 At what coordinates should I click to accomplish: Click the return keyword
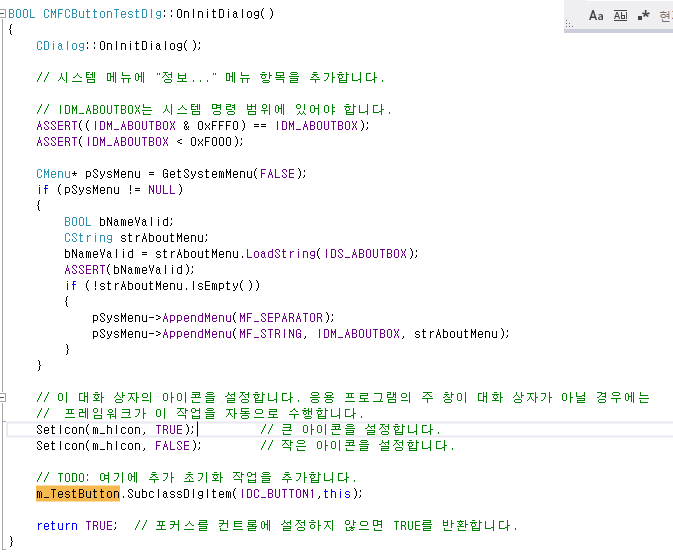point(57,526)
